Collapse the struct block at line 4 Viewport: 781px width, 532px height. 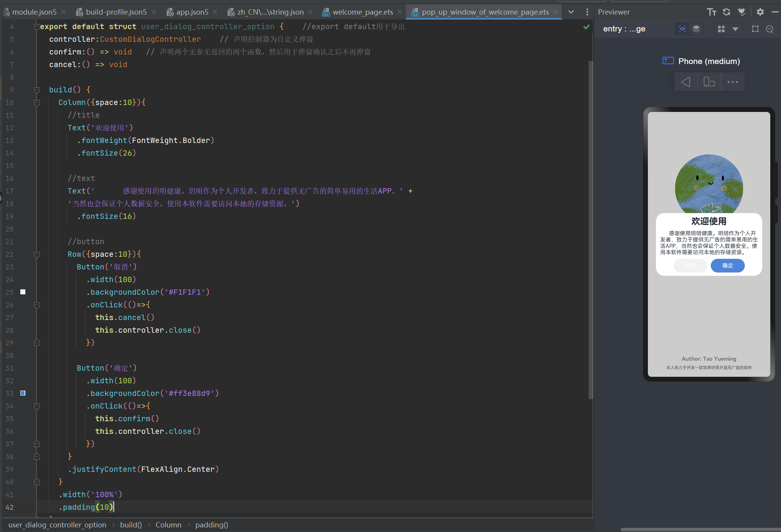pos(37,26)
